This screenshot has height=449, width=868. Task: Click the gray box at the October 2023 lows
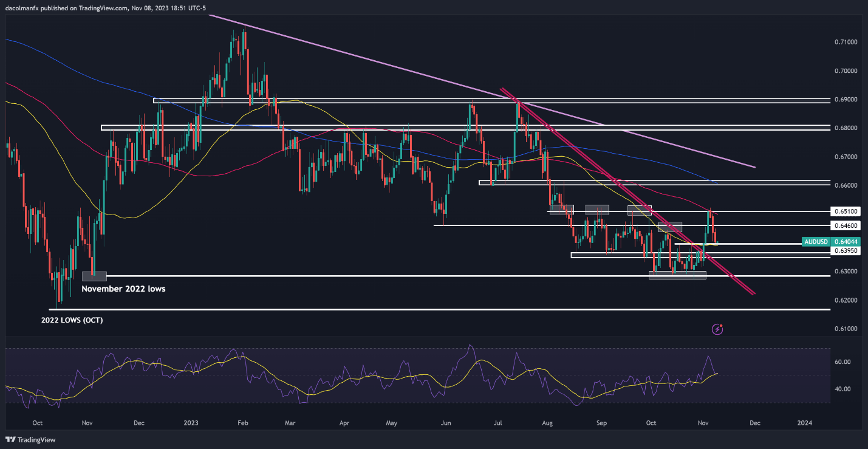(x=677, y=275)
